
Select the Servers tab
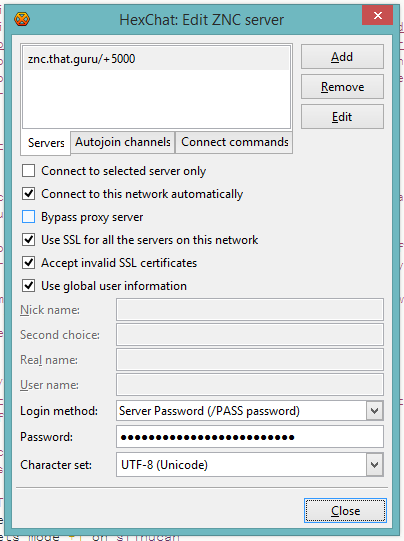(x=46, y=143)
